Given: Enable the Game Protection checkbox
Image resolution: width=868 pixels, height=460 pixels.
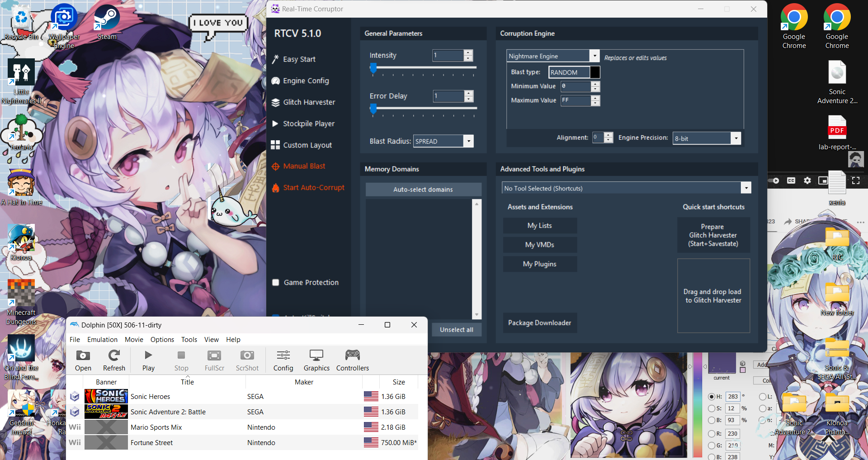Looking at the screenshot, I should click(x=276, y=283).
